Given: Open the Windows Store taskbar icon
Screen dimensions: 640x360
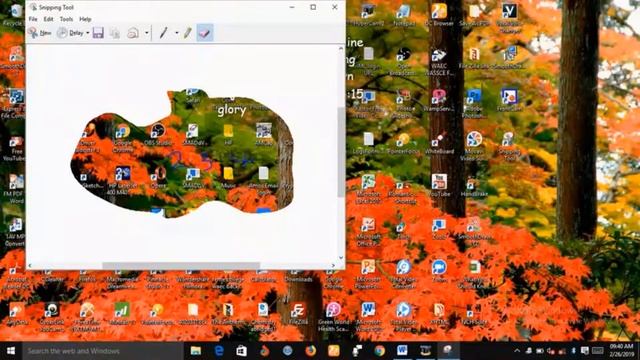Looking at the screenshot, I should coord(242,351).
